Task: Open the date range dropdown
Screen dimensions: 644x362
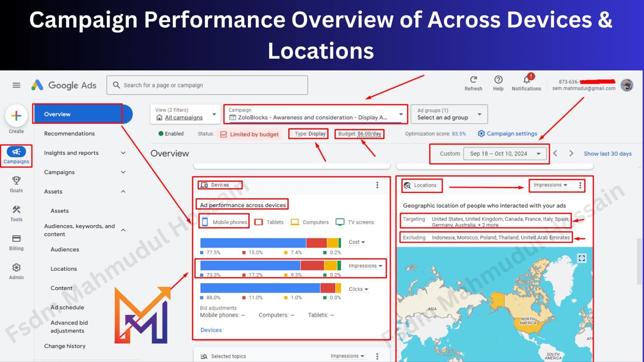Action: (505, 154)
